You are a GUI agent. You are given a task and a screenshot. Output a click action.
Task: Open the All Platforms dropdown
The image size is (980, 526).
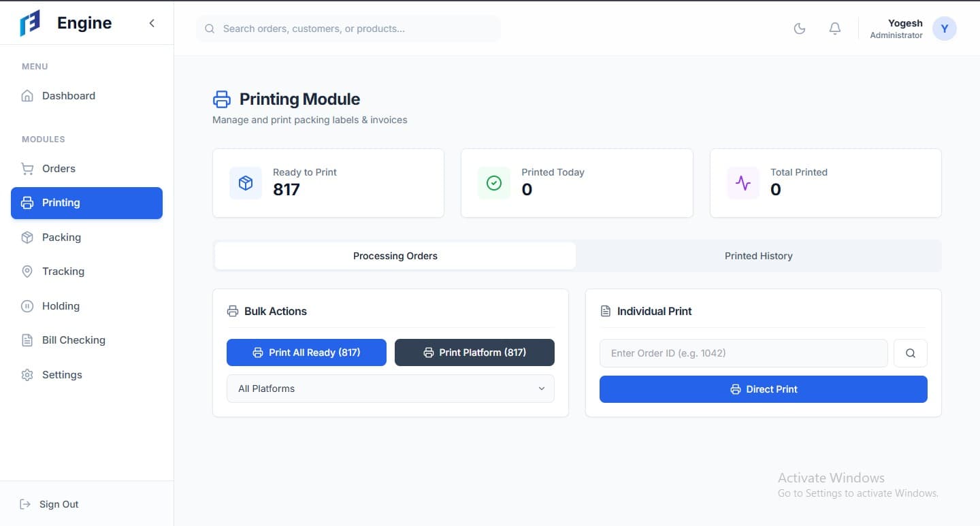[390, 389]
